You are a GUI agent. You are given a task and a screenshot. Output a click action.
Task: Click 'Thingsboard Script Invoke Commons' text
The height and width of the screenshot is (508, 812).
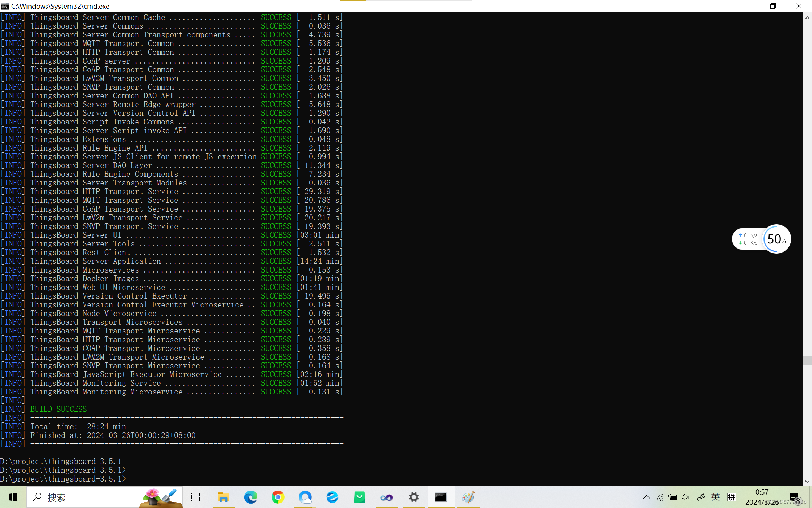102,122
